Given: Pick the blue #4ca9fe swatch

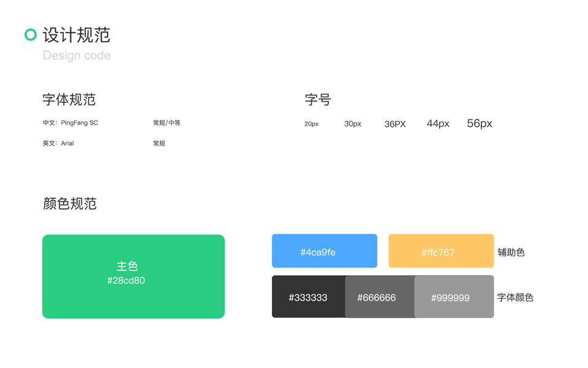Looking at the screenshot, I should [x=325, y=251].
